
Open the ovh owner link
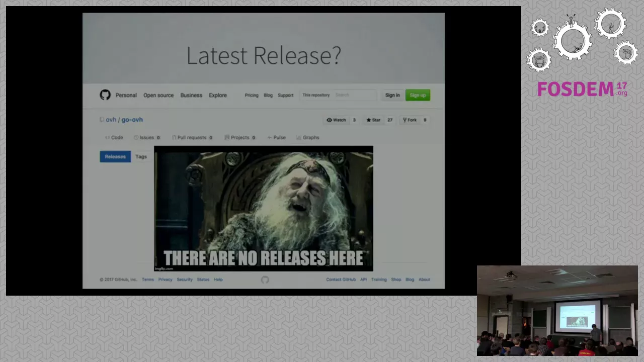(111, 120)
